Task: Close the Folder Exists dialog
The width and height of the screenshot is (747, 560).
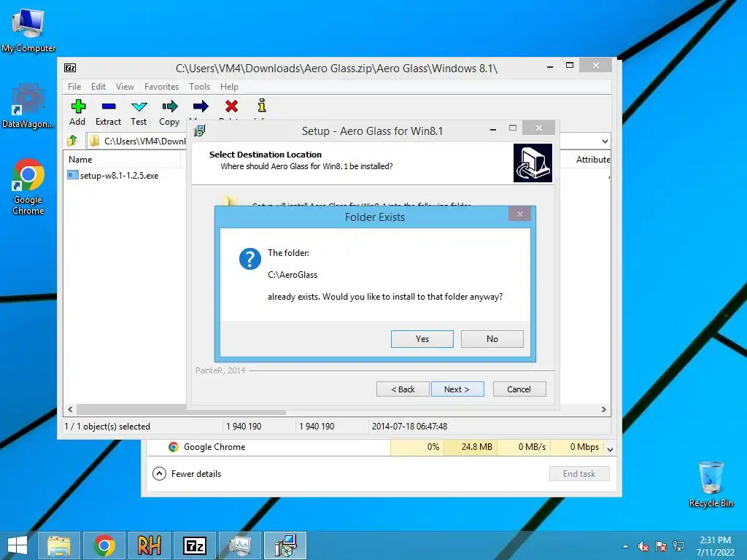Action: click(x=519, y=214)
